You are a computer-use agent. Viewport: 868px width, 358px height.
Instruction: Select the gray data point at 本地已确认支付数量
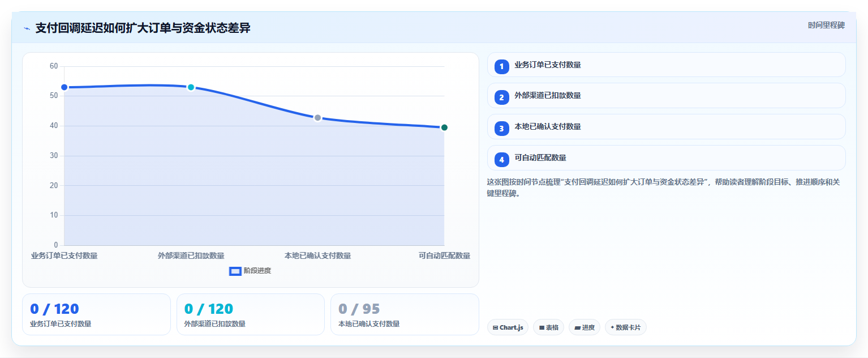(x=317, y=118)
